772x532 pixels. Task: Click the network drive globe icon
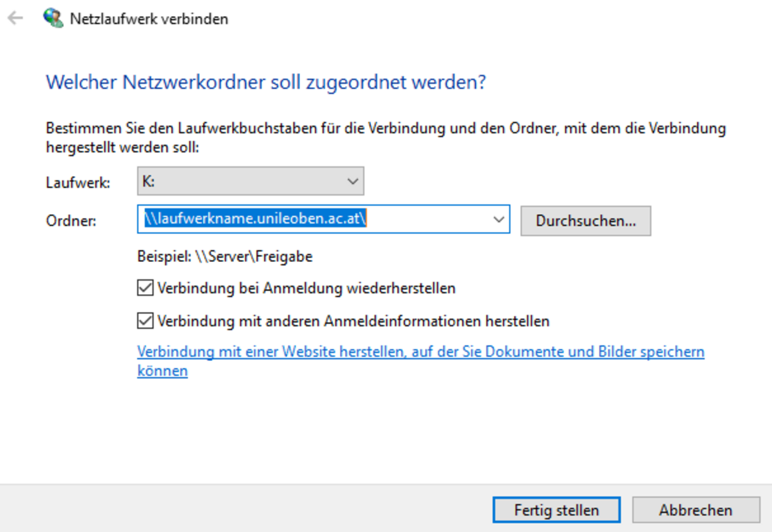tap(53, 18)
